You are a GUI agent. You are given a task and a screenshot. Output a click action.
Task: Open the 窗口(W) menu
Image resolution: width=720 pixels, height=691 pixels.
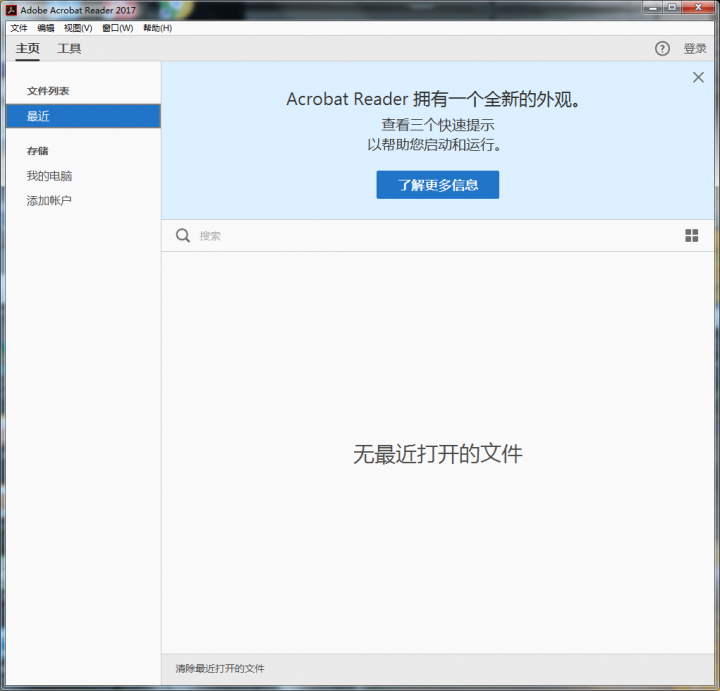(x=118, y=28)
